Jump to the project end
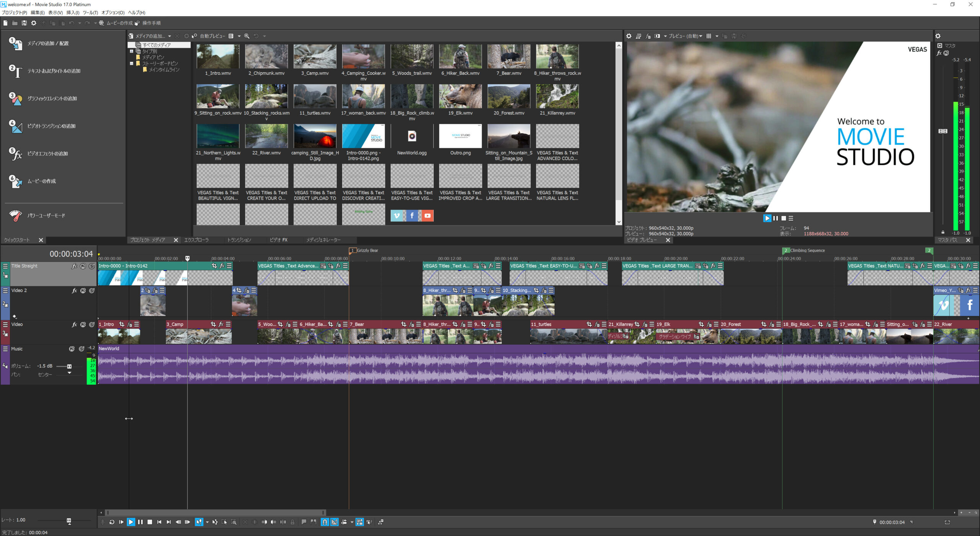This screenshot has width=980, height=536. tap(168, 522)
